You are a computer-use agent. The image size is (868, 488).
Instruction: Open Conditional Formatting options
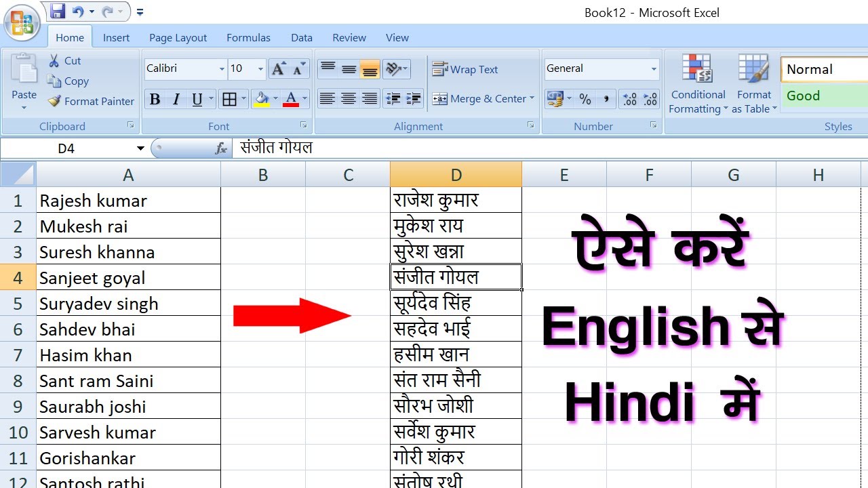tap(698, 84)
